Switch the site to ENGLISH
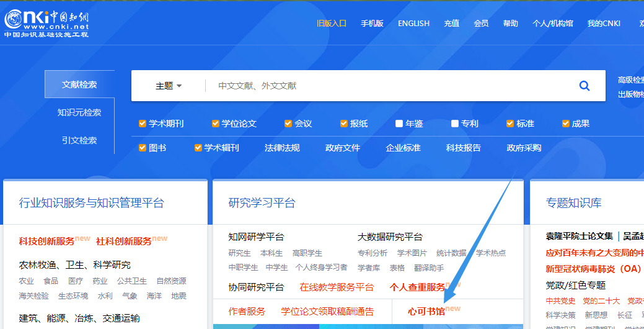The image size is (644, 329). pyautogui.click(x=413, y=24)
